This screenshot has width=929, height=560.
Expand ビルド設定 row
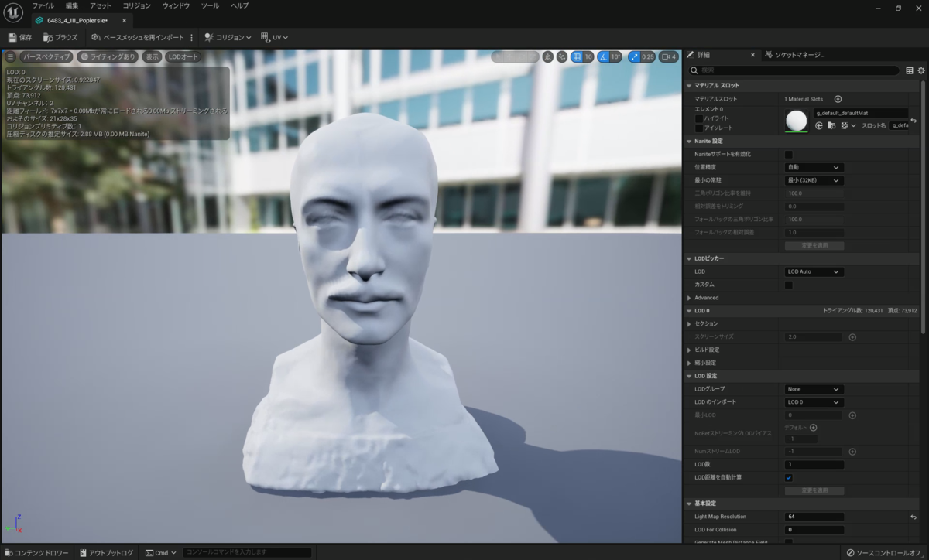[x=689, y=350]
